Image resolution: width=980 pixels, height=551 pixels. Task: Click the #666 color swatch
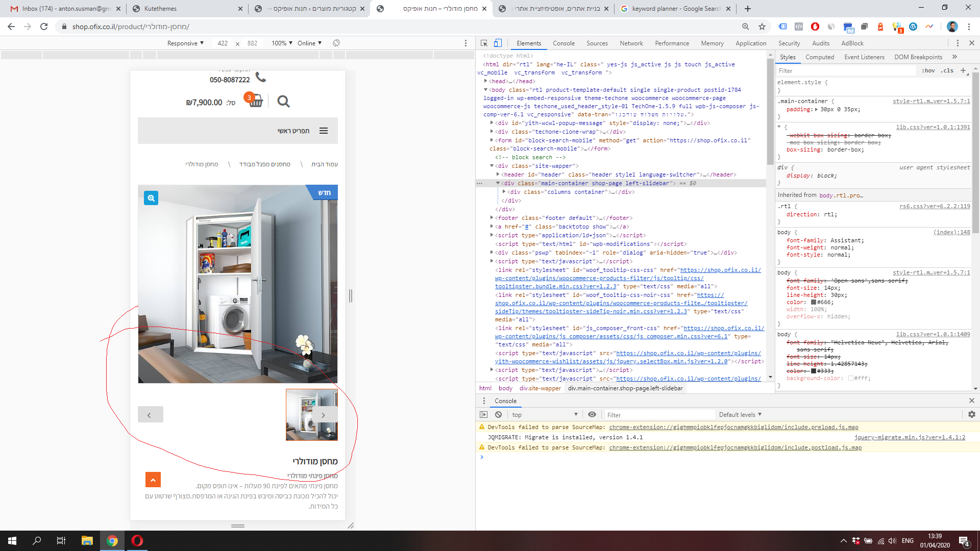(814, 303)
